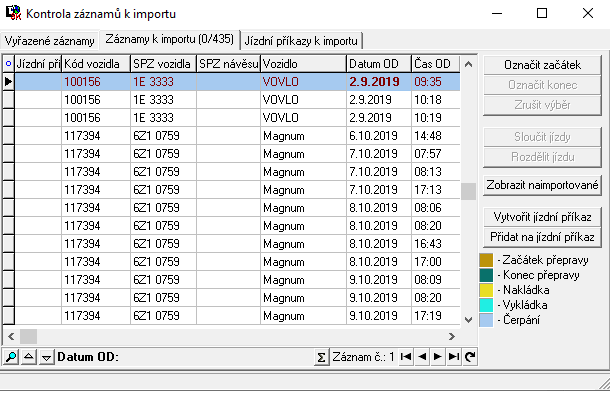
Task: Sort descending with the down-triangle button
Action: coord(46,357)
